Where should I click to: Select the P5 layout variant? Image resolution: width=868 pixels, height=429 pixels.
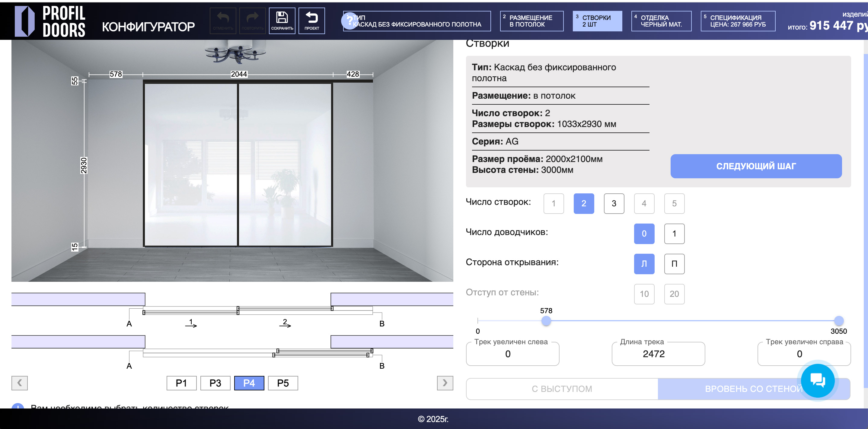point(283,383)
